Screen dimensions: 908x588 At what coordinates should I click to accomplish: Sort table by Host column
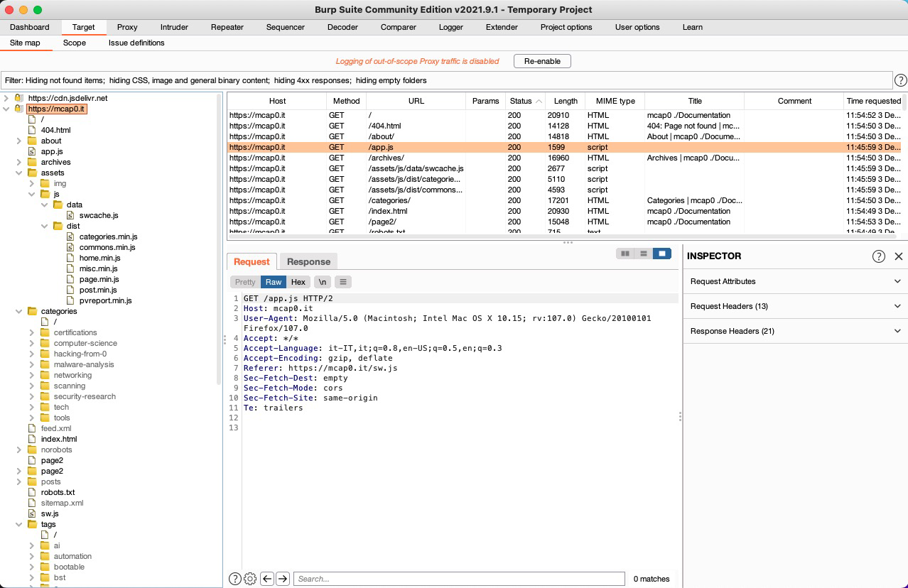277,101
